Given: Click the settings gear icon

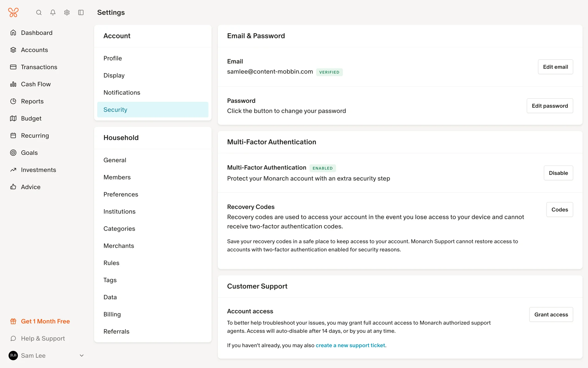Looking at the screenshot, I should 67,13.
